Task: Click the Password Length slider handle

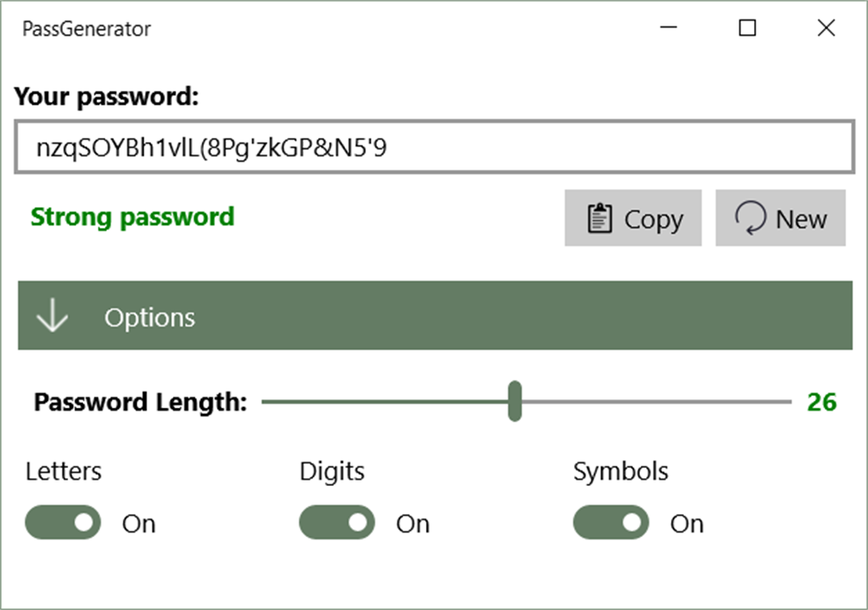Action: point(514,402)
